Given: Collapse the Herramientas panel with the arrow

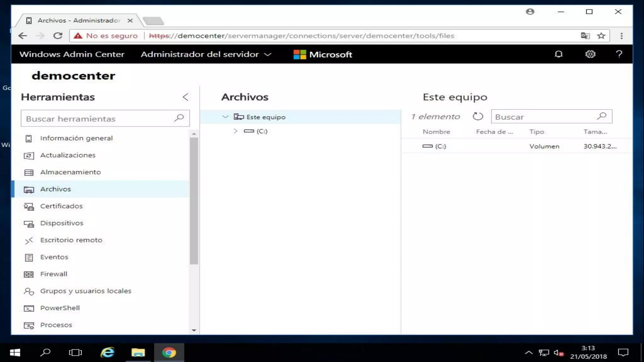Looking at the screenshot, I should point(186,97).
